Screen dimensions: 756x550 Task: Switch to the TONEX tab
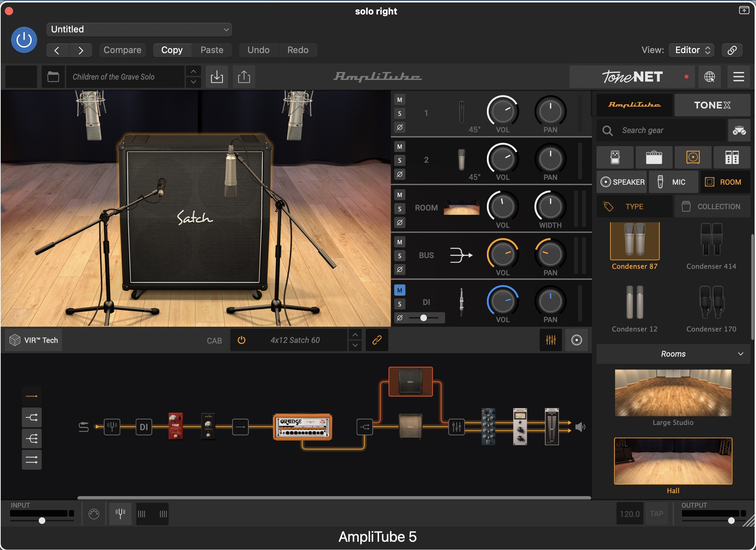(712, 105)
